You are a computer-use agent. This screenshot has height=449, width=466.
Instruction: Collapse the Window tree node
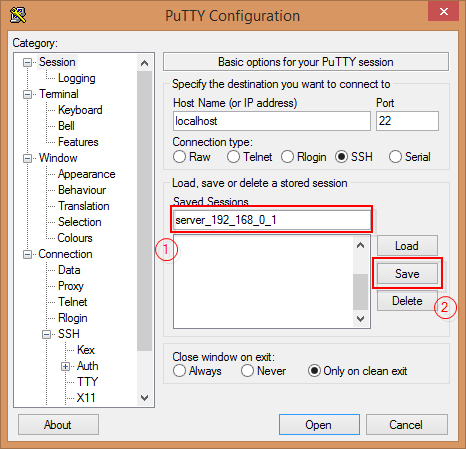27,158
